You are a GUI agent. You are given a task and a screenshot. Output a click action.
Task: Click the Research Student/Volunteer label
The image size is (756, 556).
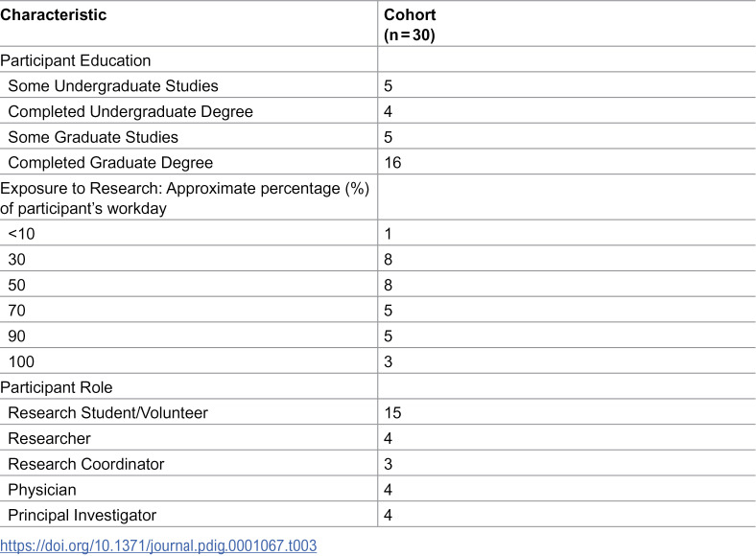[108, 412]
